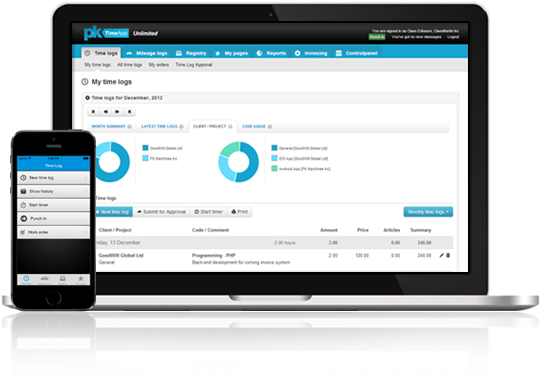Image resolution: width=540 pixels, height=378 pixels.
Task: Tap the star icon in the phone tab bar
Action: tap(81, 279)
